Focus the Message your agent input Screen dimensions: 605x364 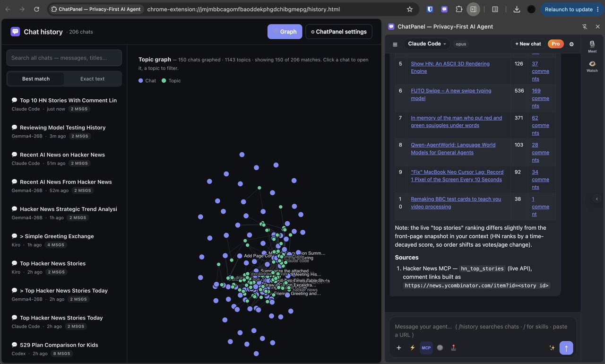tap(483, 330)
